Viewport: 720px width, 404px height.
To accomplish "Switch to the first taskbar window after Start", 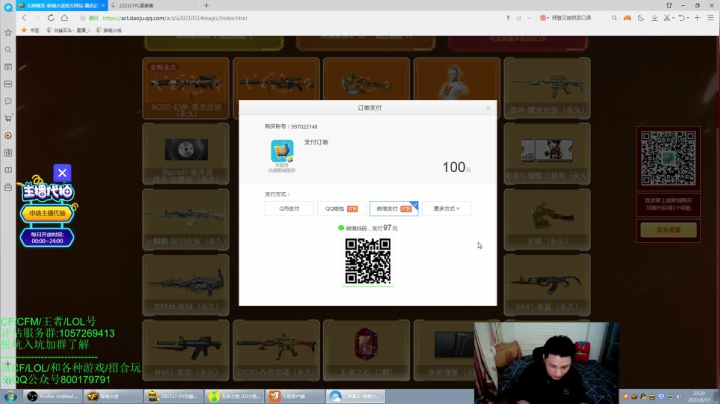I will (x=52, y=396).
